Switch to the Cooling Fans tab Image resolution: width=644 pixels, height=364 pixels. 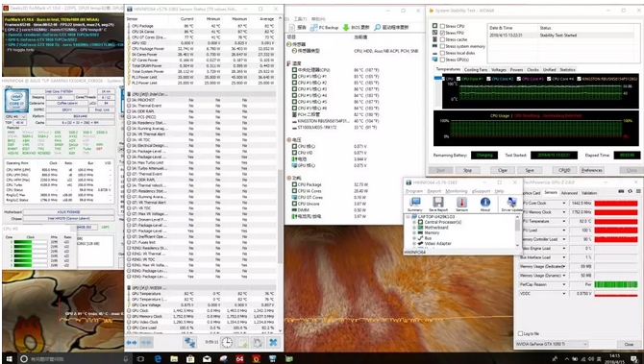point(476,70)
